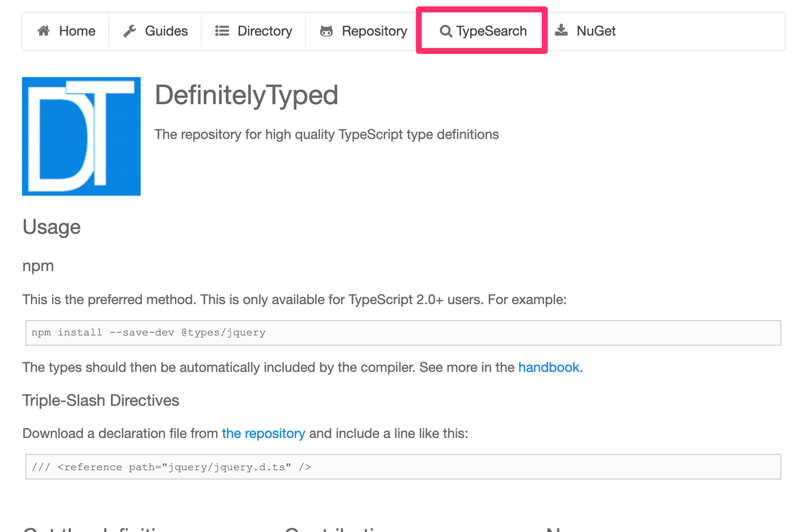Click the Triple-Slash Directives subheading
Image resolution: width=811 pixels, height=532 pixels.
[x=101, y=400]
